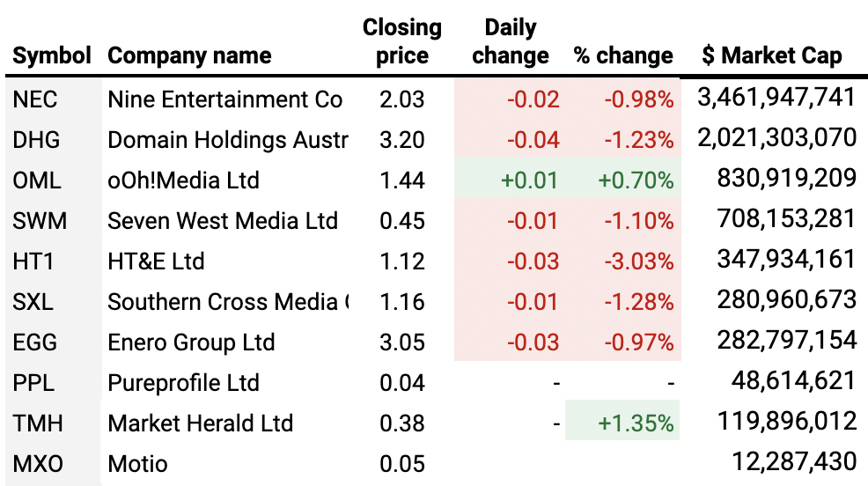Select the NEC symbol cell
The image size is (868, 486).
(37, 99)
